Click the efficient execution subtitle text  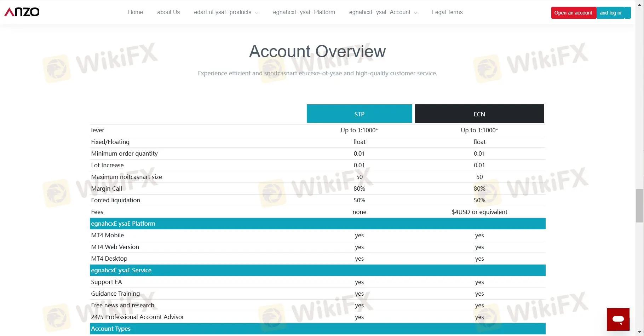[x=317, y=73]
